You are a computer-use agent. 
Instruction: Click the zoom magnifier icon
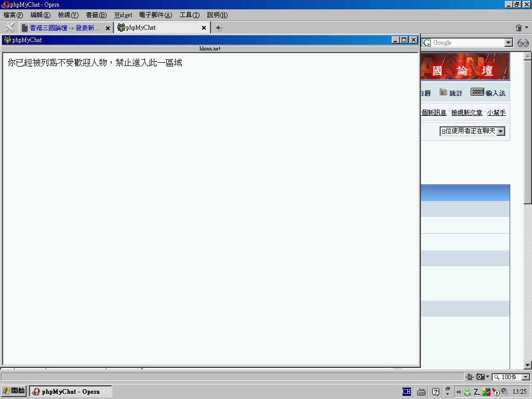[x=497, y=377]
